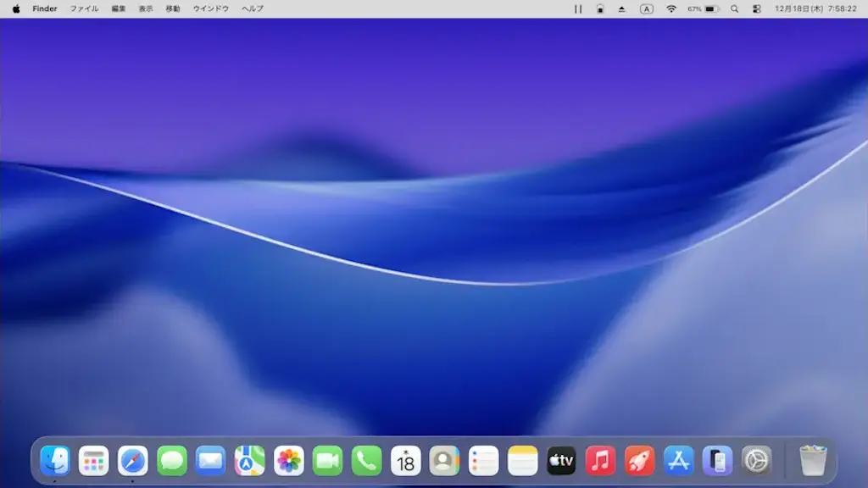The width and height of the screenshot is (868, 488).
Task: Open the Wi-Fi status menu
Action: (x=671, y=9)
